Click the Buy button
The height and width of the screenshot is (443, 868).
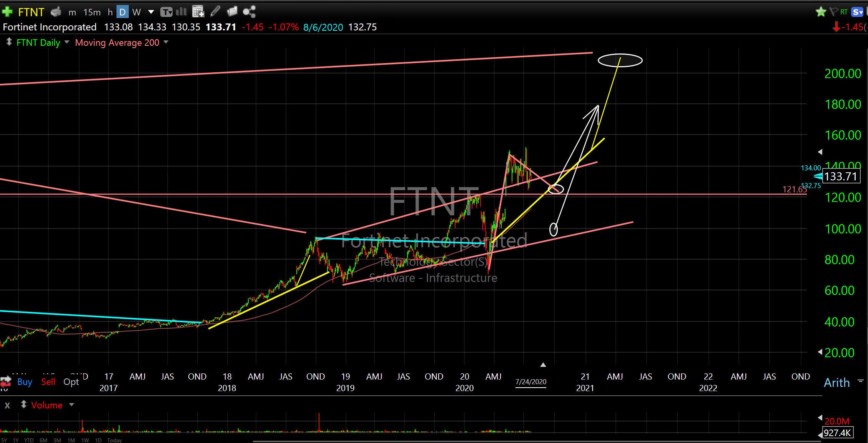point(25,382)
